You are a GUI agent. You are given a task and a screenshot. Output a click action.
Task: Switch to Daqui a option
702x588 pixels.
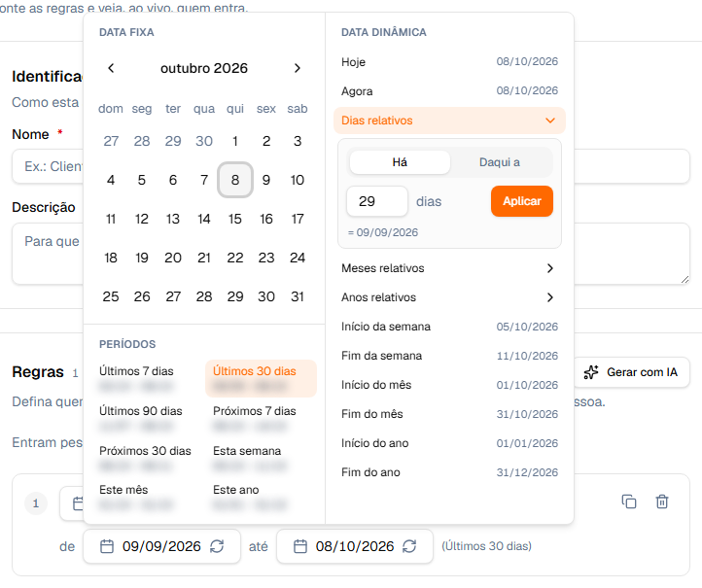(x=500, y=162)
